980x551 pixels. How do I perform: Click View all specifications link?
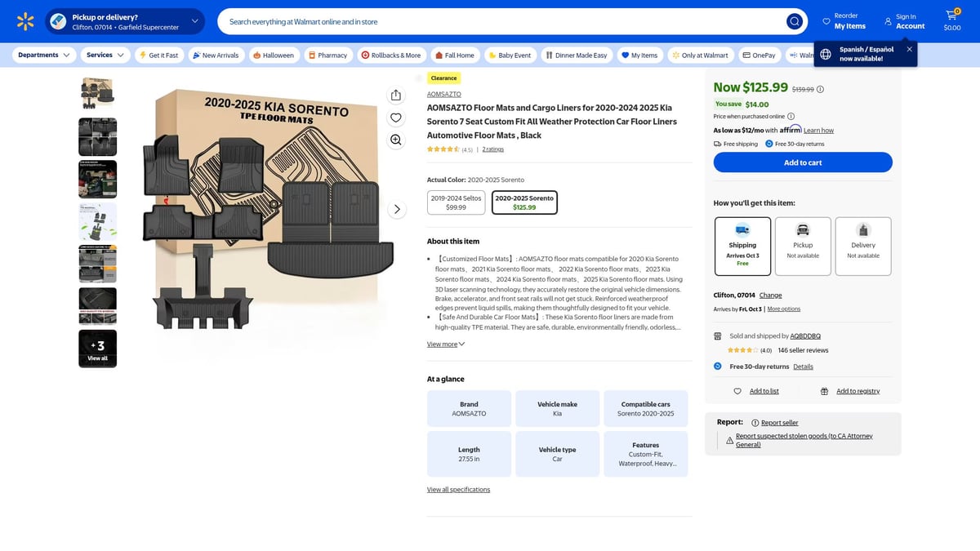(458, 490)
